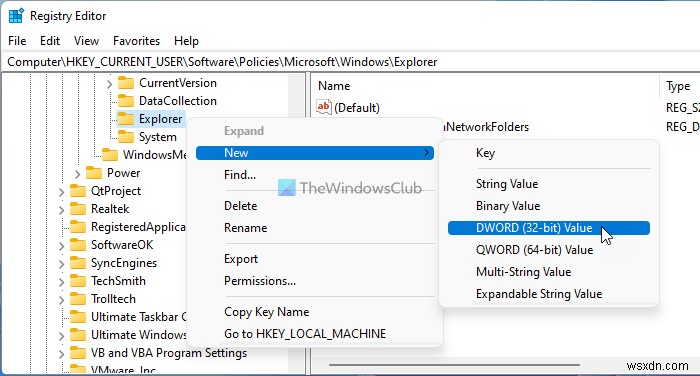The height and width of the screenshot is (376, 700).
Task: Choose Find... from the context menu
Action: pyautogui.click(x=240, y=175)
